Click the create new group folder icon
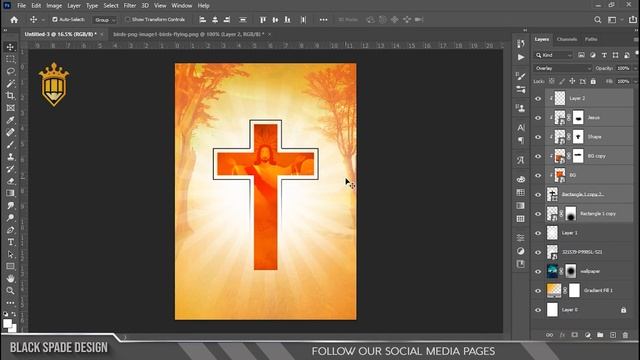The image size is (640, 360). (x=600, y=335)
